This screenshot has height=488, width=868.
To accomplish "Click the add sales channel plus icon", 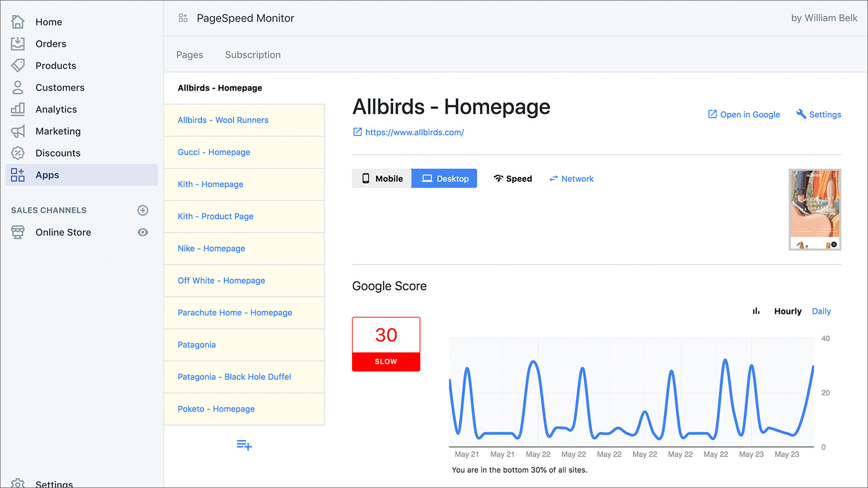I will [143, 210].
